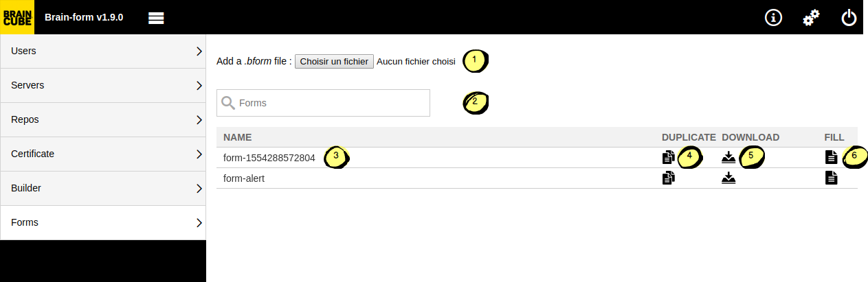
Task: Open settings gears icon
Action: [x=811, y=18]
